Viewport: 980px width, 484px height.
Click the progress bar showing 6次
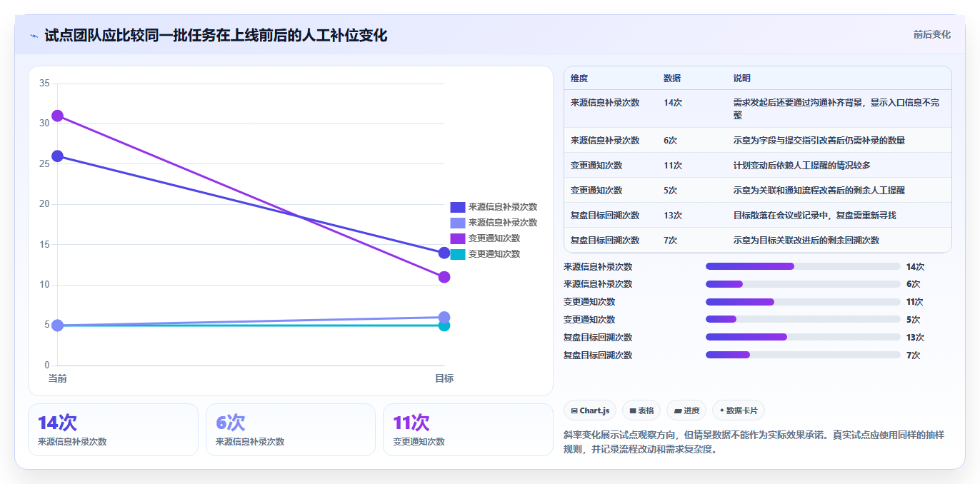(x=803, y=284)
